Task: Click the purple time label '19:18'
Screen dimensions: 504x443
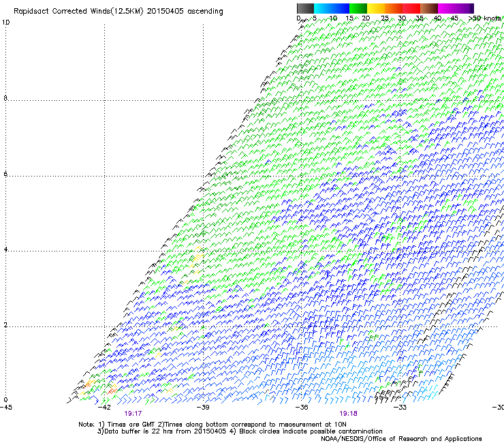Action: pos(349,414)
